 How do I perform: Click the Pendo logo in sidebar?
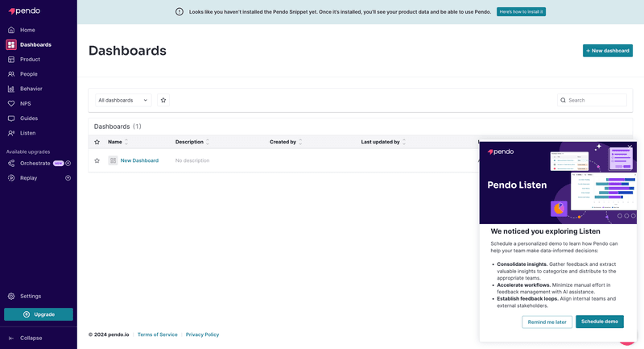click(25, 10)
